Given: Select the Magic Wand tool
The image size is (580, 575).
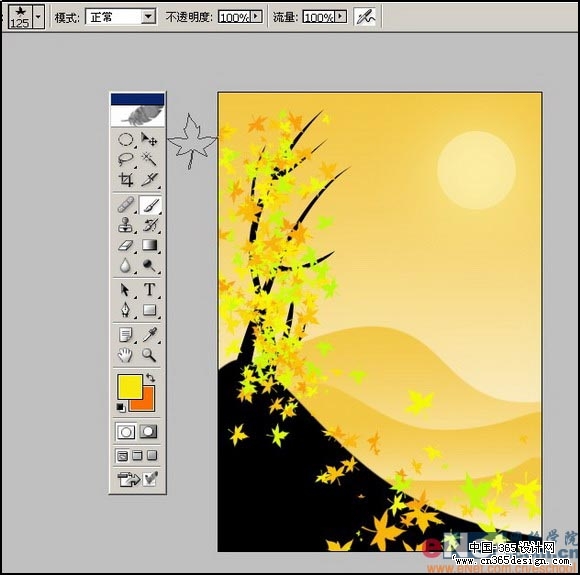Looking at the screenshot, I should [x=149, y=159].
